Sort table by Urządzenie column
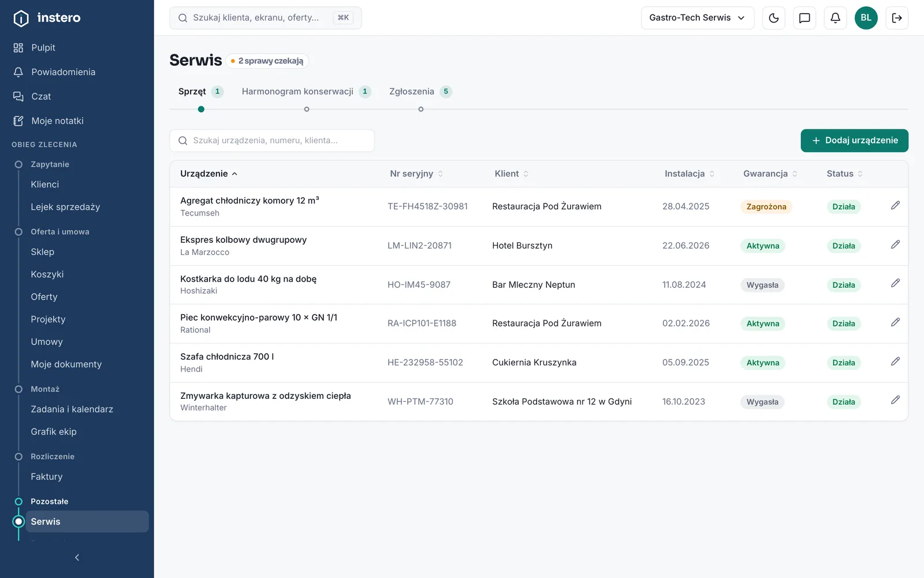Viewport: 924px width, 578px height. (x=209, y=173)
